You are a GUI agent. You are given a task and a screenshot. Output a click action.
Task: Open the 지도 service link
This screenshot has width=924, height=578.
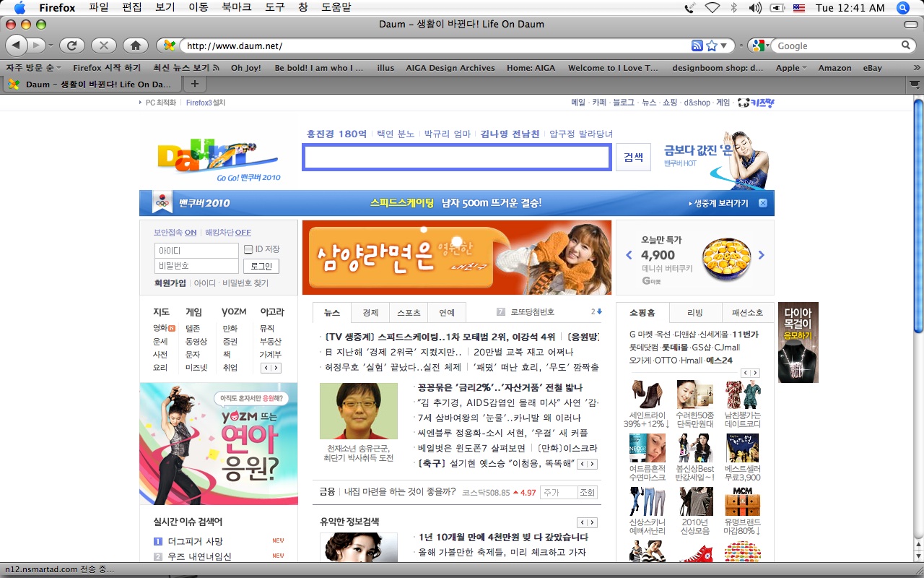click(x=161, y=312)
